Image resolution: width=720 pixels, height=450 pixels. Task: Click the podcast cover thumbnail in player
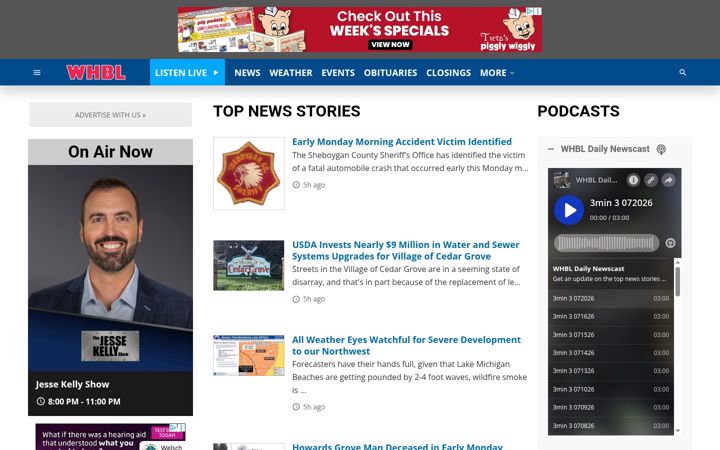[562, 180]
